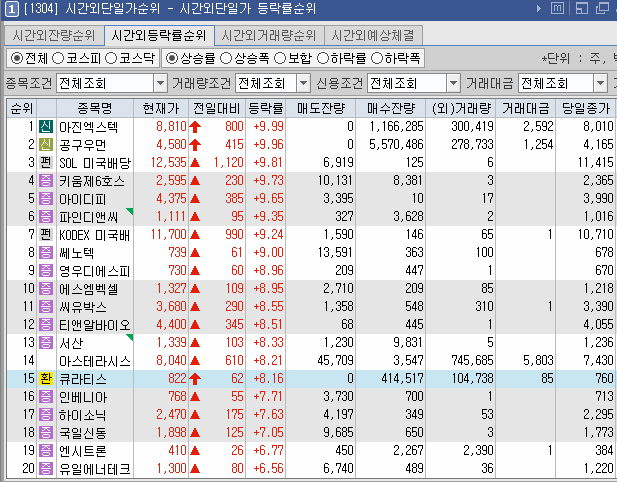Open the 거래량조건 dropdown
Image resolution: width=617 pixels, height=482 pixels.
coord(303,83)
